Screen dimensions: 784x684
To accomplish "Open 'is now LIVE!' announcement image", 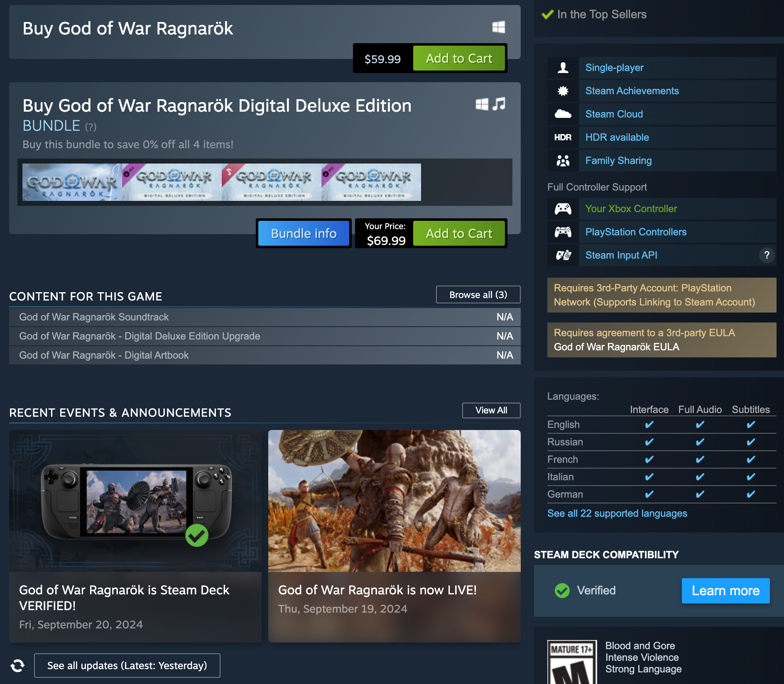I will click(x=394, y=501).
